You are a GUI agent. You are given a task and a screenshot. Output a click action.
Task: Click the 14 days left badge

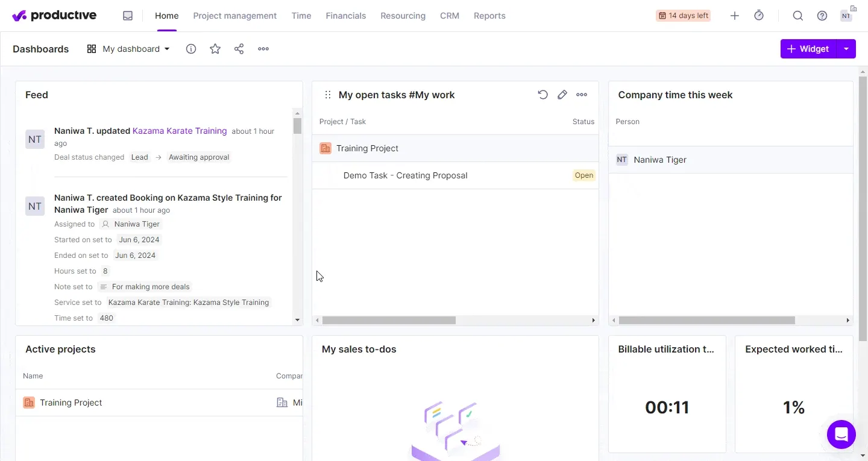point(683,16)
